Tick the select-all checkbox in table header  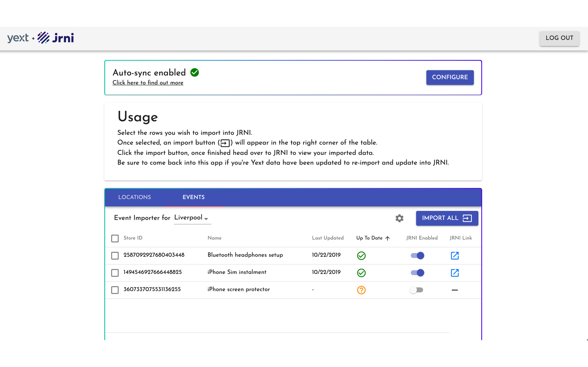click(x=115, y=238)
